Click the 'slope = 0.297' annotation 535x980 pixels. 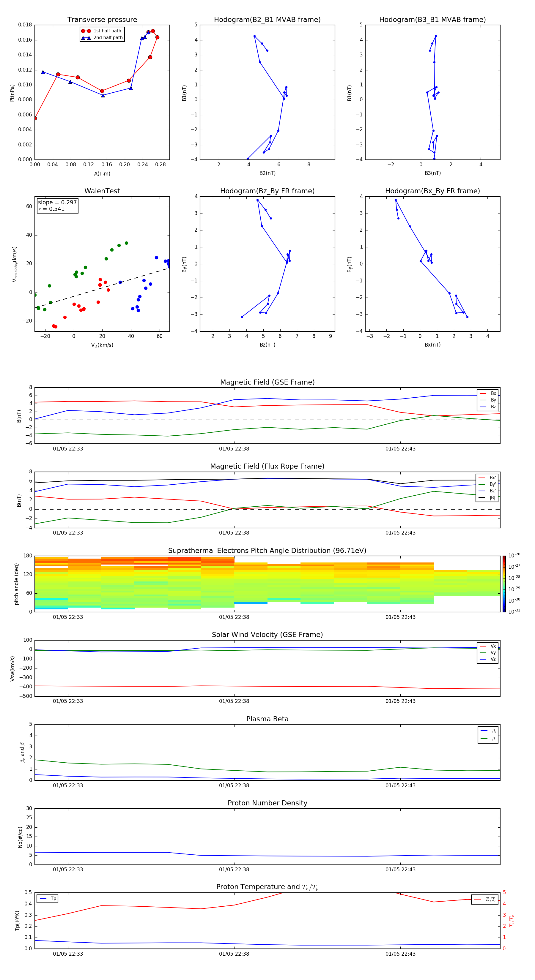pos(57,203)
